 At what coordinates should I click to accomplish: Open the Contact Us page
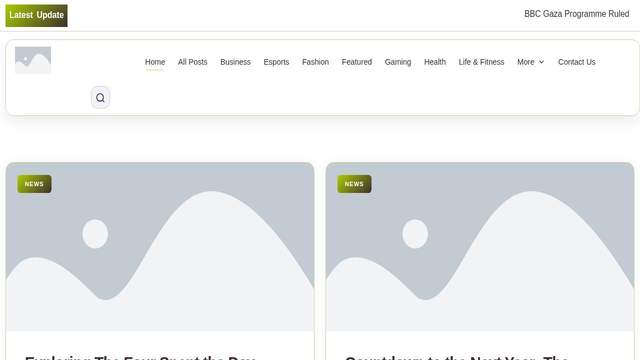(576, 62)
